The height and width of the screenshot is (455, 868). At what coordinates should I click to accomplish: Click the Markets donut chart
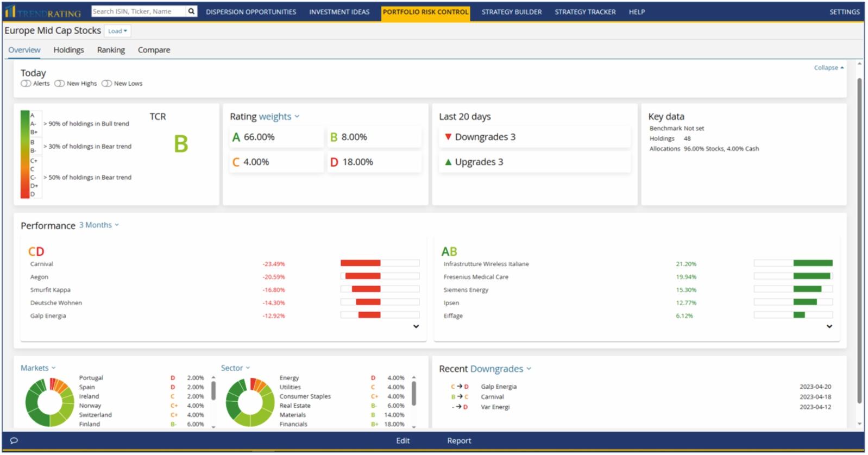pos(49,402)
